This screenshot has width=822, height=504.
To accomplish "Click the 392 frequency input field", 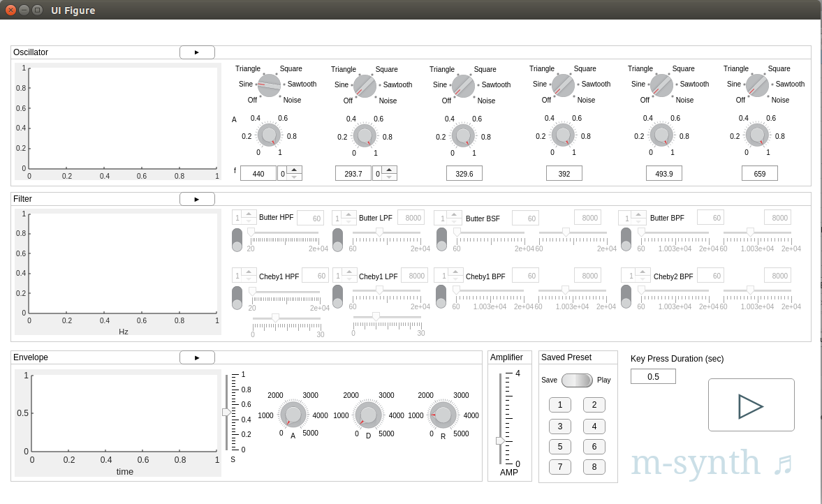I will pos(564,174).
